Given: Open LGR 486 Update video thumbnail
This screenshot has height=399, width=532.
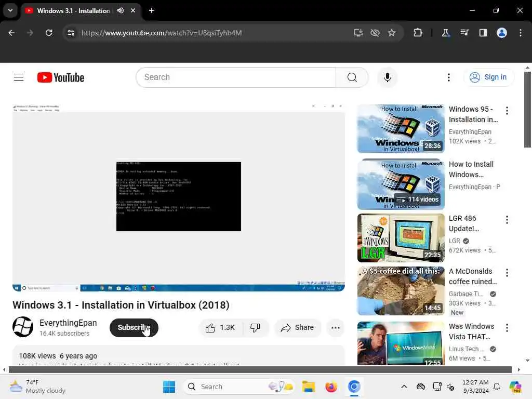Looking at the screenshot, I should 401,238.
